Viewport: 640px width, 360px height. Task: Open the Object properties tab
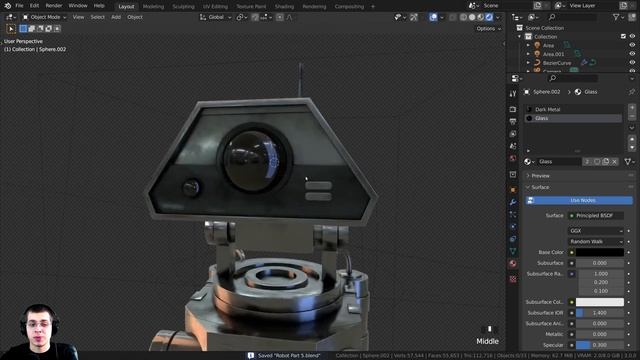[513, 190]
